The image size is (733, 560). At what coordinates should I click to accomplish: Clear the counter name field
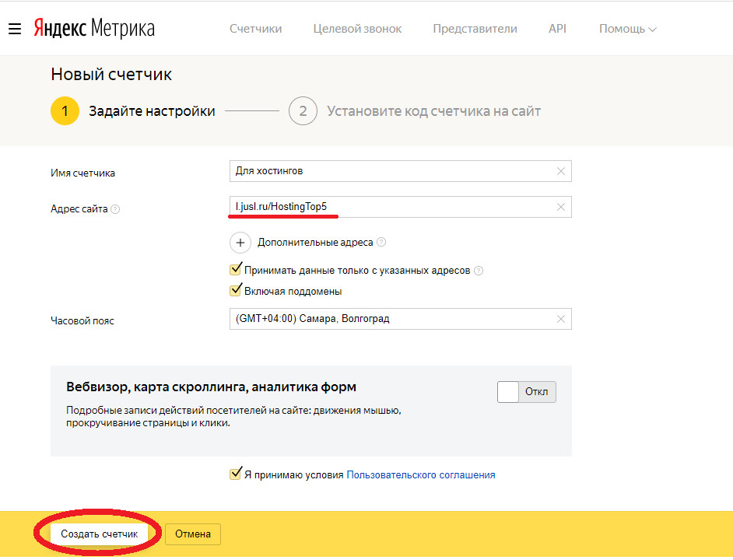tap(560, 171)
